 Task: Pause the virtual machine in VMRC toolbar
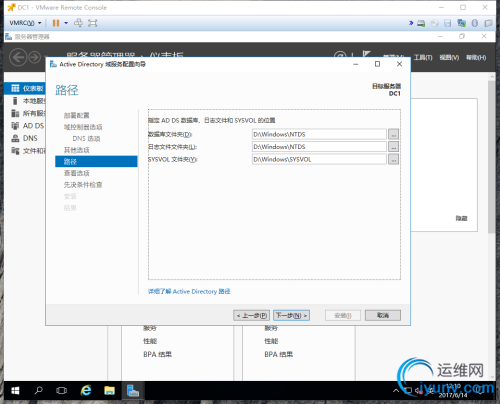[56, 23]
